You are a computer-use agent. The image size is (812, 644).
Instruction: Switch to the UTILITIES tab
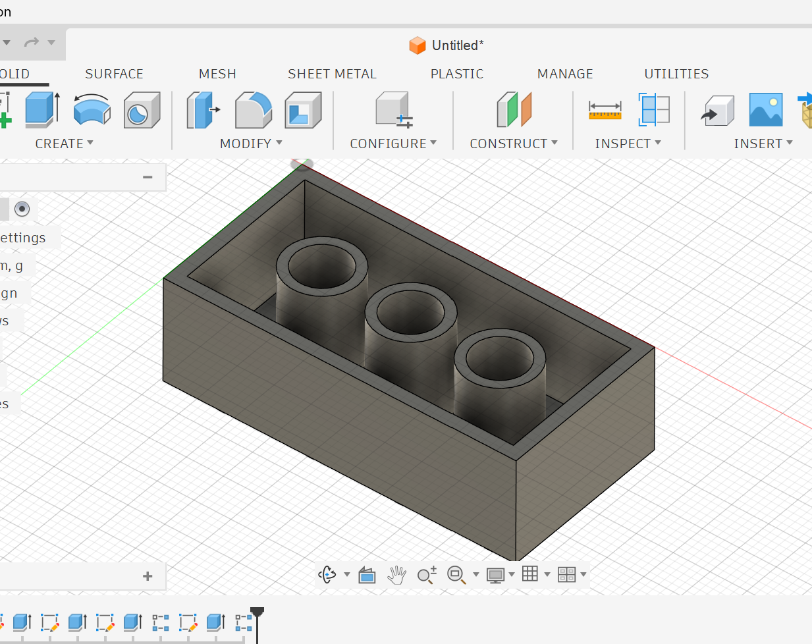[x=676, y=74]
